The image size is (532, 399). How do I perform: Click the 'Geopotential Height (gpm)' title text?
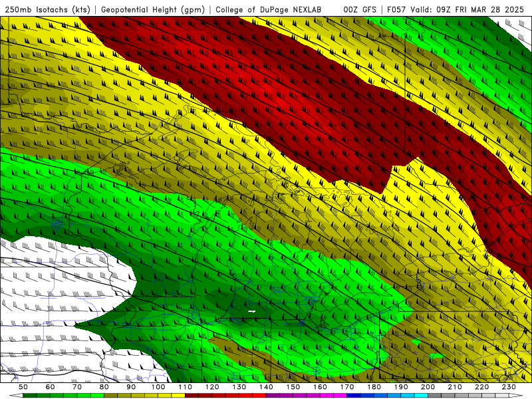pos(153,9)
